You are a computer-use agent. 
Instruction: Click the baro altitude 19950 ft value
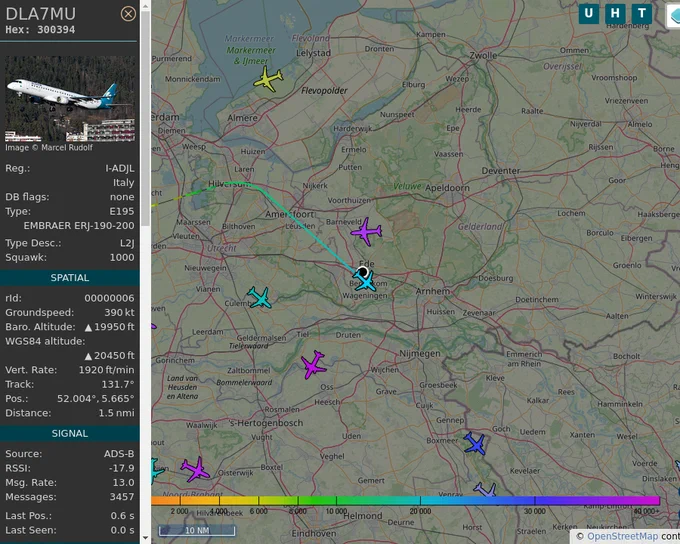click(110, 327)
